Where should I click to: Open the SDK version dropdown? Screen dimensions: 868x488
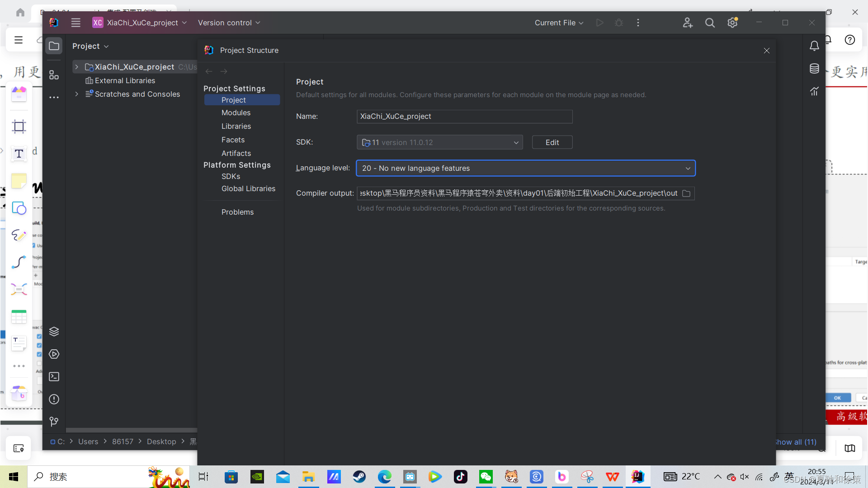pyautogui.click(x=439, y=142)
